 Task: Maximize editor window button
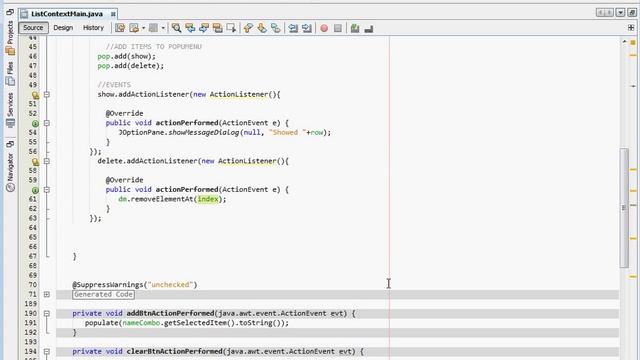pos(632,13)
